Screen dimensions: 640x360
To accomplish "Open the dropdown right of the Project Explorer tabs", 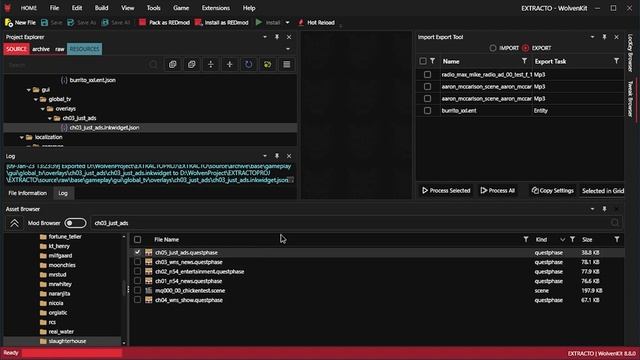I will click(288, 49).
